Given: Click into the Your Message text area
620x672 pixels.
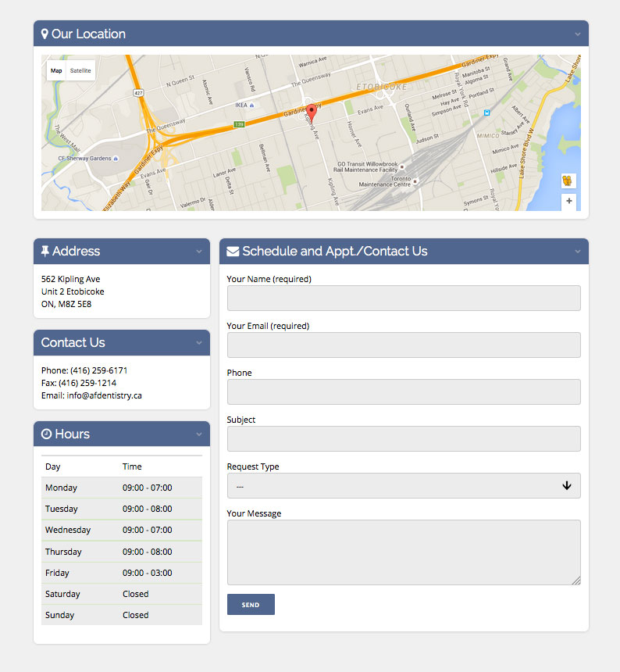Looking at the screenshot, I should [404, 552].
